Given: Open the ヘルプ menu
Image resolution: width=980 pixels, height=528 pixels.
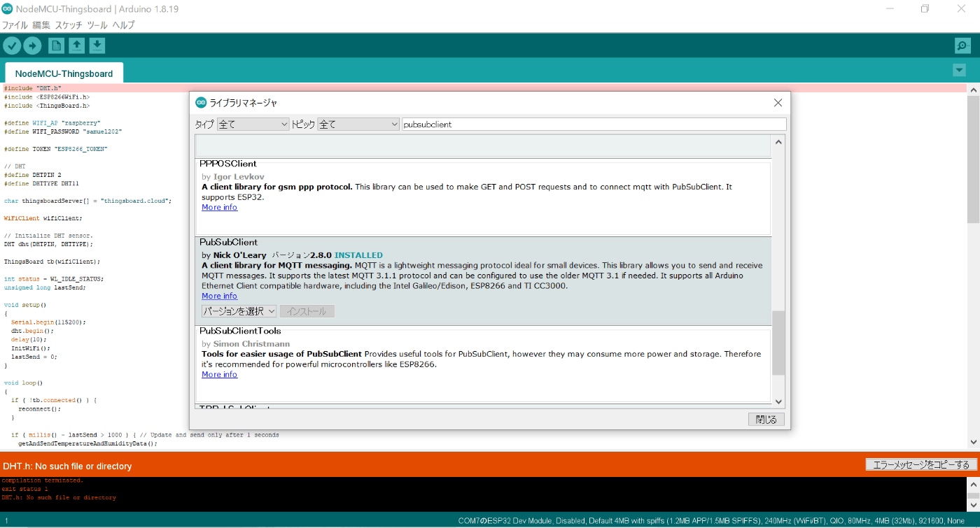Looking at the screenshot, I should point(123,24).
